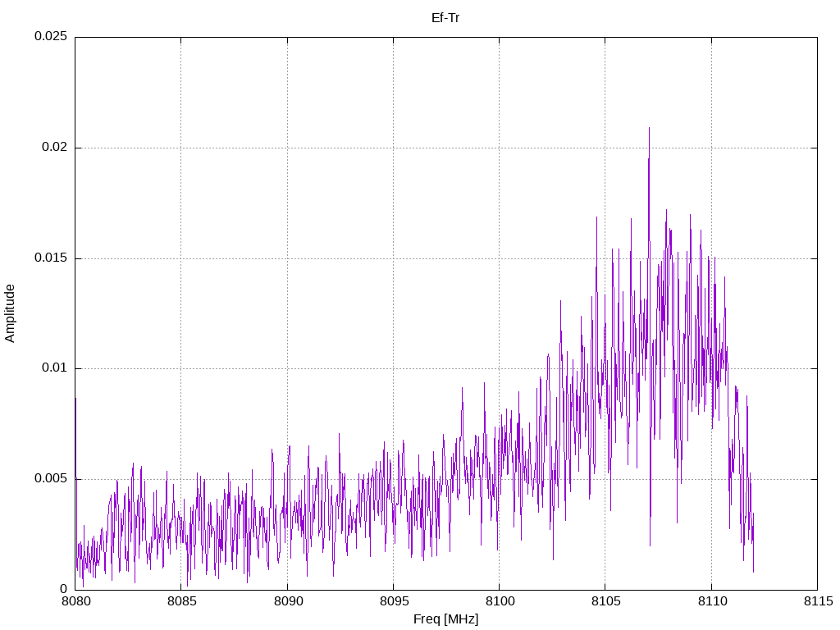Click the spike at the 8080 MHz edge
Image resolution: width=840 pixels, height=630 pixels.
(76, 399)
